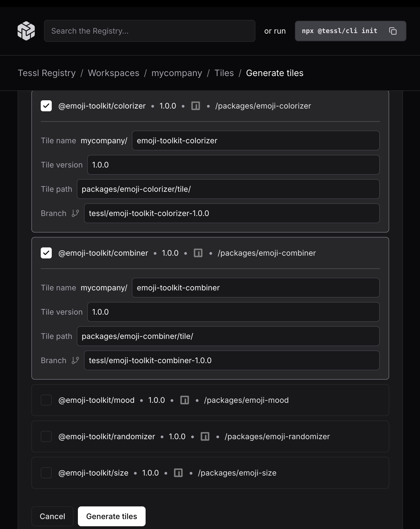Click the Cancel button

point(52,516)
